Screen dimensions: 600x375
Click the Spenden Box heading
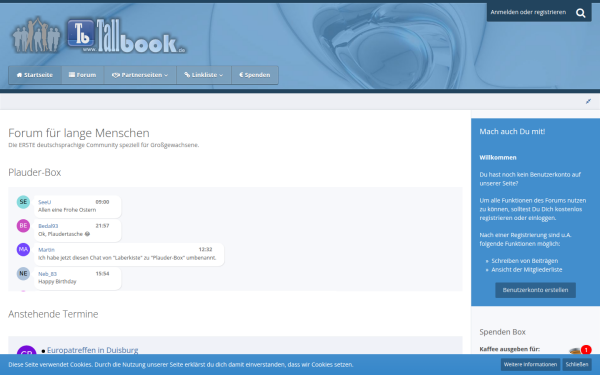pyautogui.click(x=502, y=332)
